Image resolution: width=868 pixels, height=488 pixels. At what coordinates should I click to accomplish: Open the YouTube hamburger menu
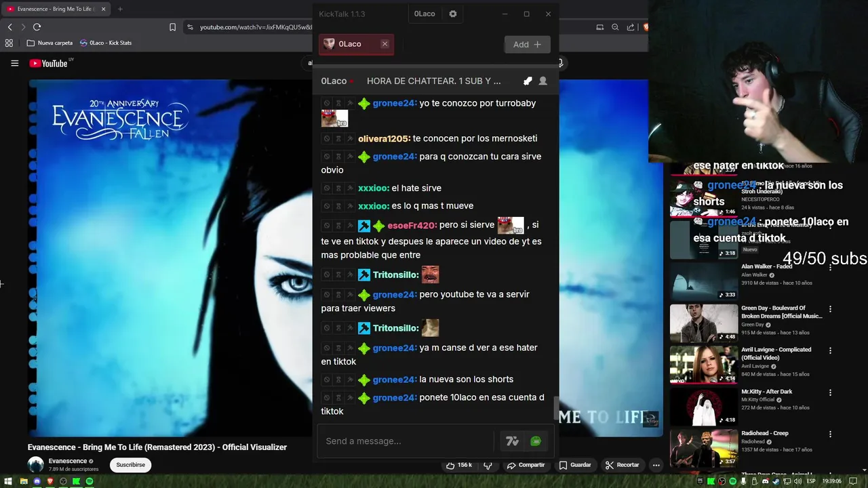(x=14, y=63)
